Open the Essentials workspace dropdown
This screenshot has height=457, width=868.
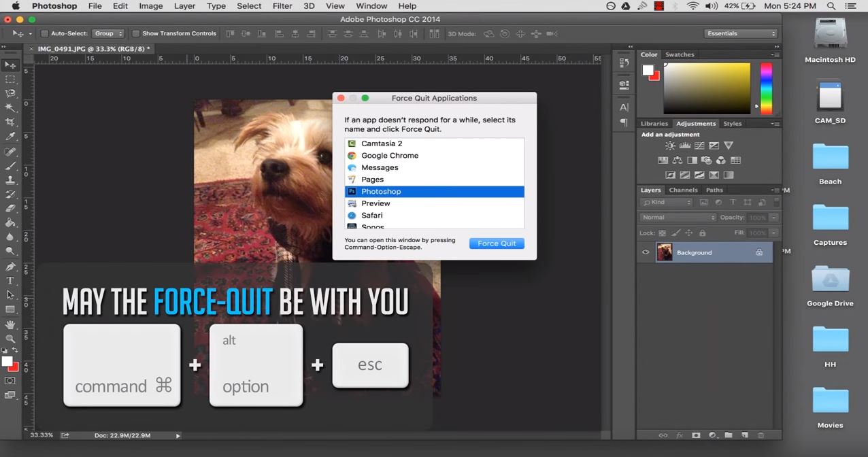741,33
